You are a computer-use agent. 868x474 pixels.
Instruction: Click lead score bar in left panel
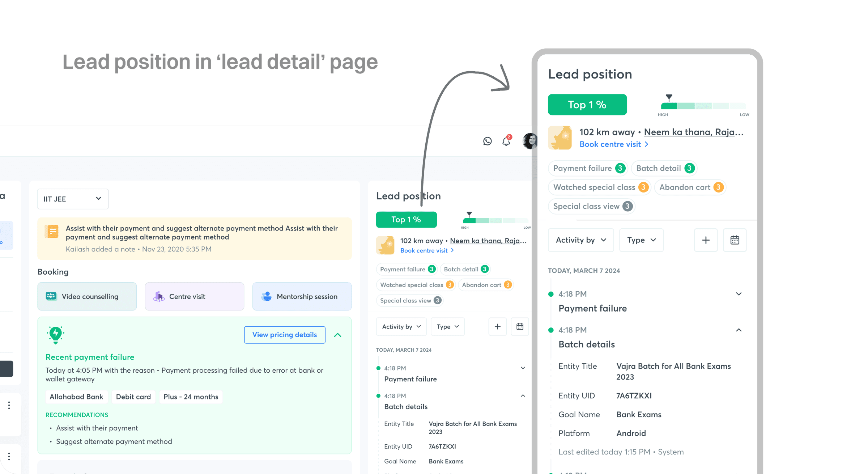tap(495, 221)
